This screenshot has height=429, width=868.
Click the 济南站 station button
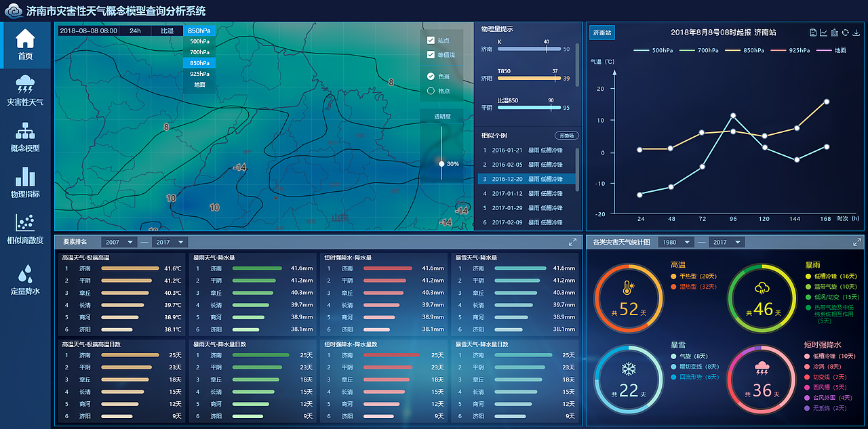point(601,33)
